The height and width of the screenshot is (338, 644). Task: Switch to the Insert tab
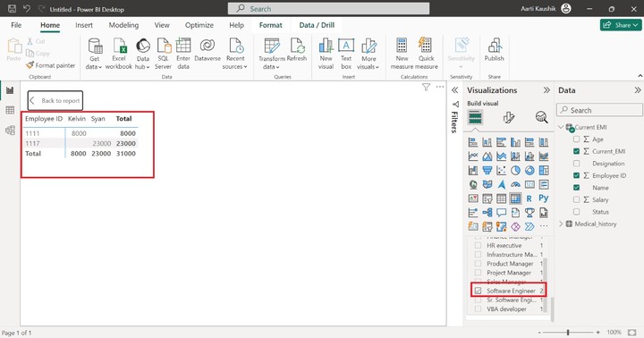pyautogui.click(x=84, y=25)
